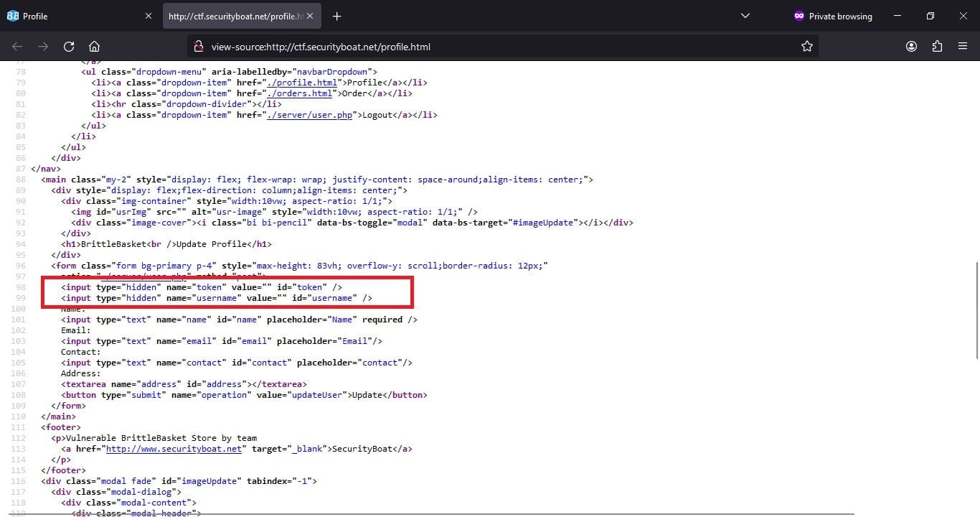Open the Account profile icon

click(x=911, y=47)
